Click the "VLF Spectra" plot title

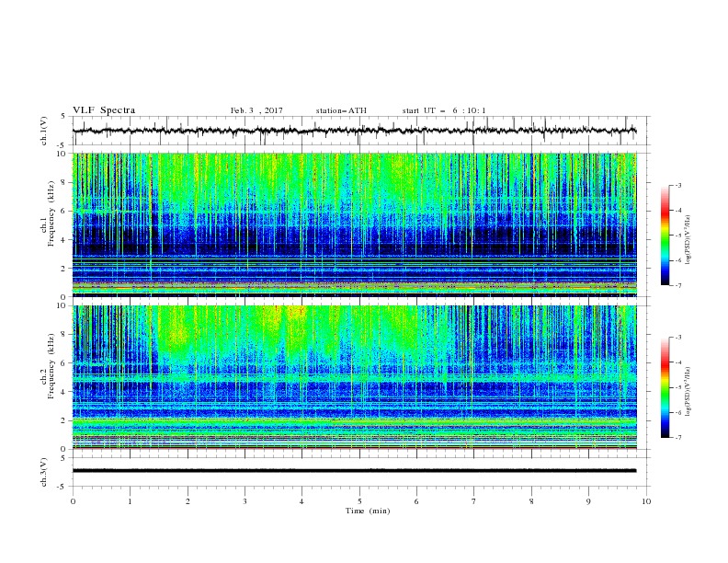coord(104,110)
